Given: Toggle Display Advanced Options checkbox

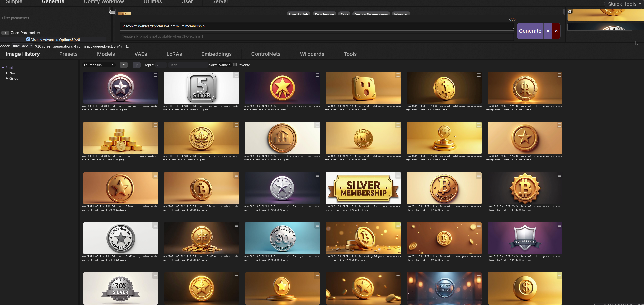Looking at the screenshot, I should pyautogui.click(x=28, y=39).
